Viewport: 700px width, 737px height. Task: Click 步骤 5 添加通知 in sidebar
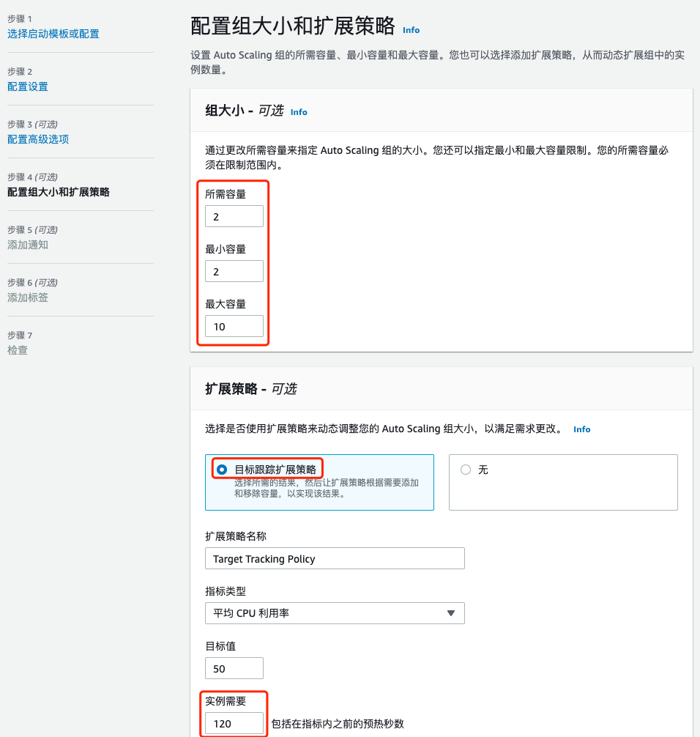point(27,245)
